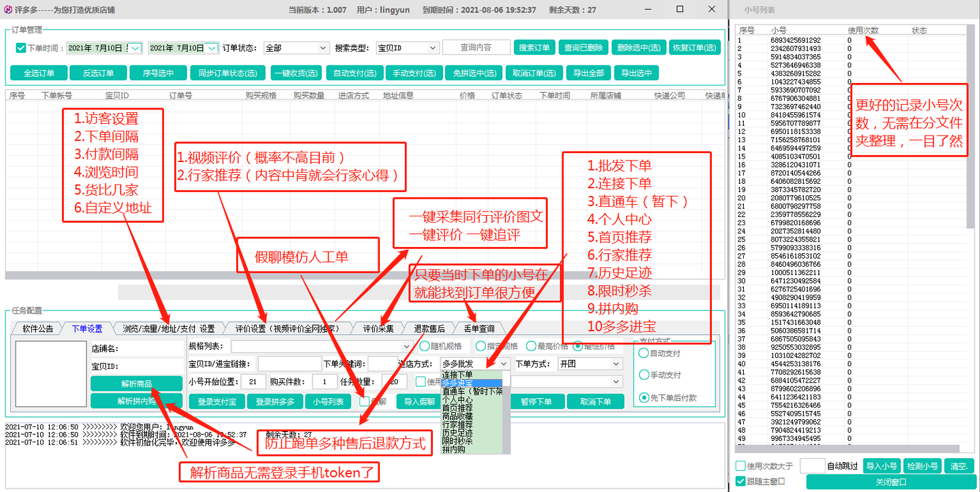The height and width of the screenshot is (492, 980).
Task: Click 自动支付(选) button
Action: [x=354, y=73]
